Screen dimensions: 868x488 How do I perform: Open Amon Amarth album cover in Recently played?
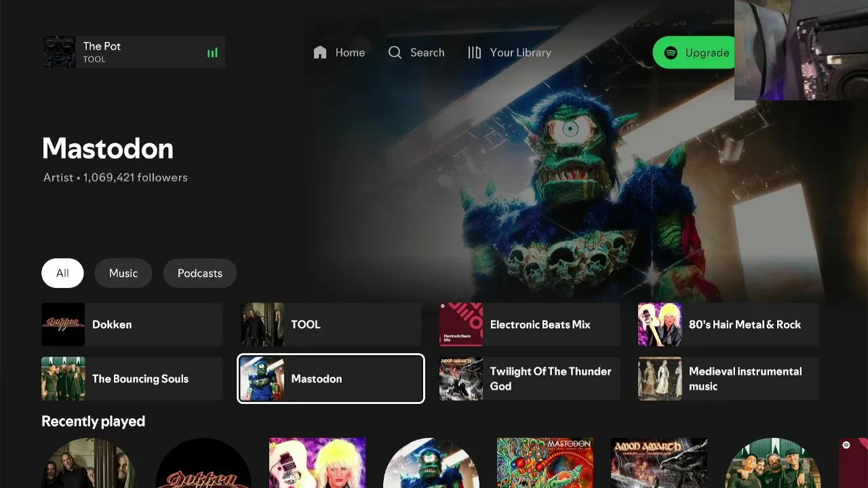(x=659, y=463)
